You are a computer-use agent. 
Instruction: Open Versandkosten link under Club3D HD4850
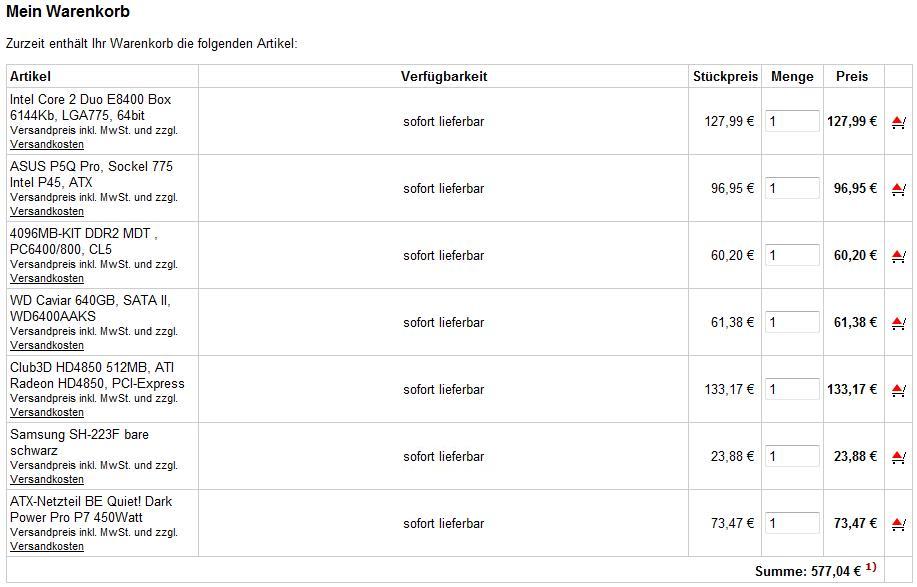coord(47,412)
